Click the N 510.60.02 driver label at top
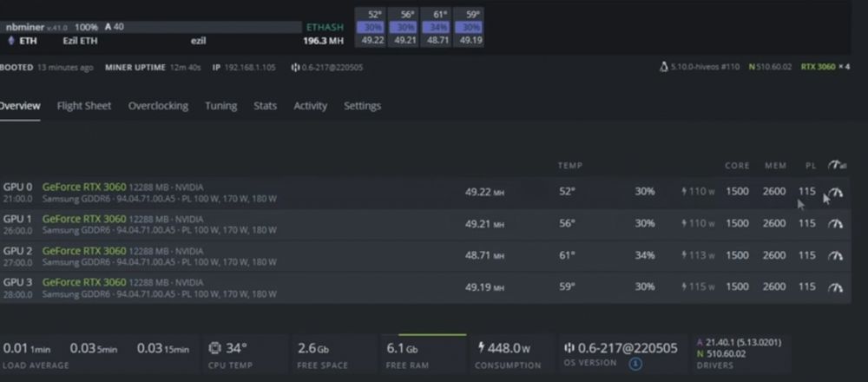The image size is (868, 382). [x=770, y=67]
